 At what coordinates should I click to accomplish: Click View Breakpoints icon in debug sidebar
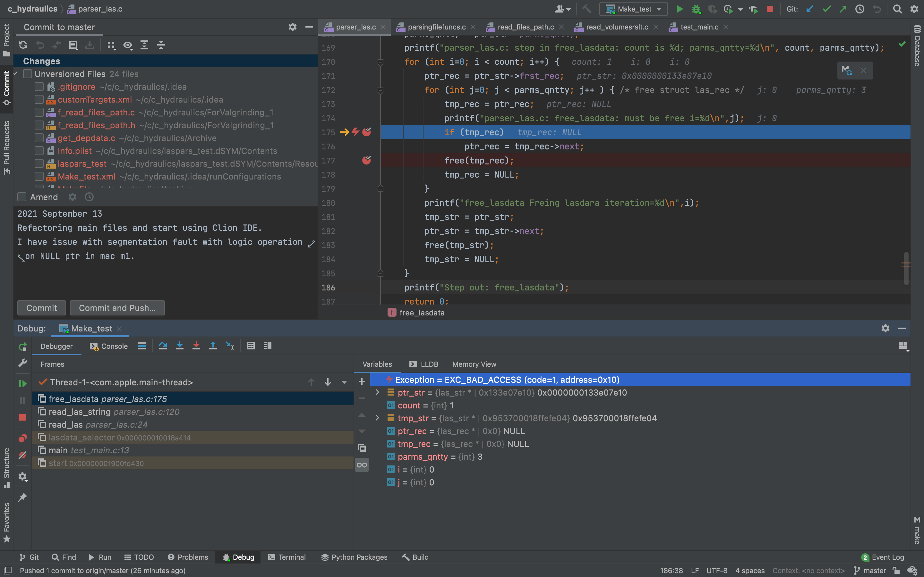point(22,438)
